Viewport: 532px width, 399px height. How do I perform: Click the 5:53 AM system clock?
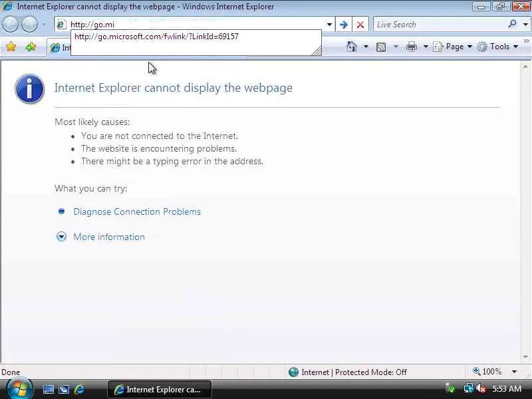pos(507,389)
